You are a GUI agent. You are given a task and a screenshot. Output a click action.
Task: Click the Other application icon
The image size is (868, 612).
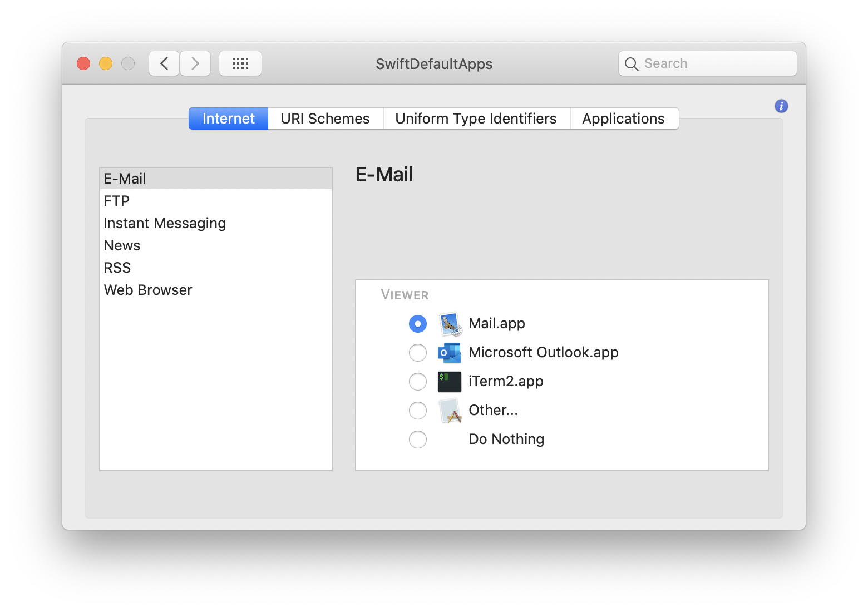pyautogui.click(x=450, y=411)
